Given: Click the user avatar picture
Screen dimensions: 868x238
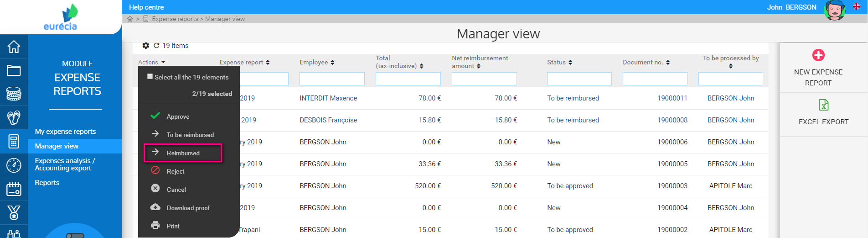Looking at the screenshot, I should pos(835,10).
